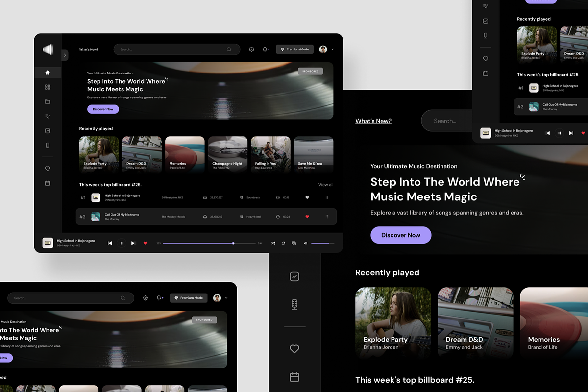588x392 pixels.
Task: Open Save Me & You card in main window
Action: coord(314,154)
